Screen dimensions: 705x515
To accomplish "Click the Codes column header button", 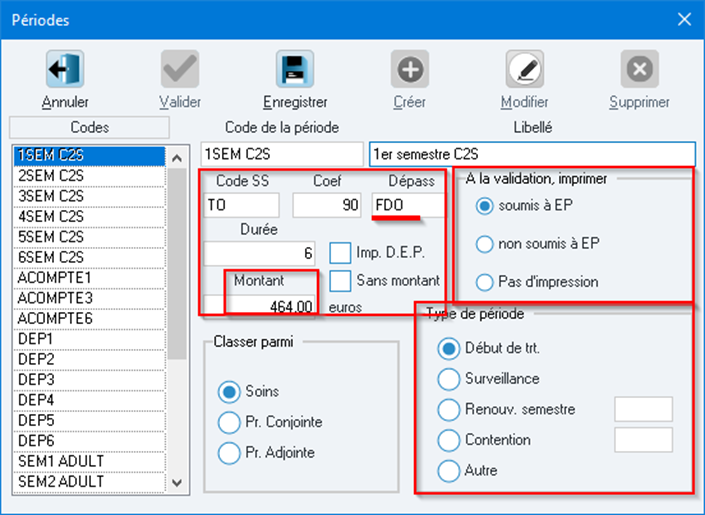I will tap(89, 127).
